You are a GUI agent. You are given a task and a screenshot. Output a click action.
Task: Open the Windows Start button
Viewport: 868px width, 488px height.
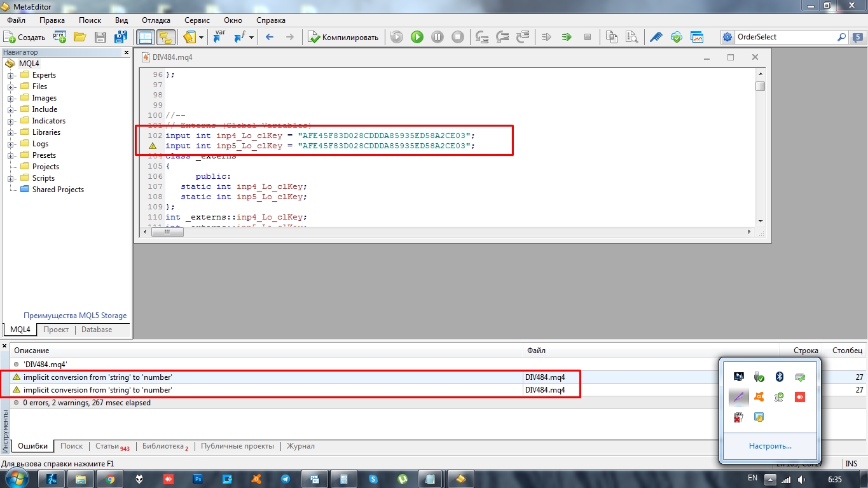pyautogui.click(x=17, y=478)
